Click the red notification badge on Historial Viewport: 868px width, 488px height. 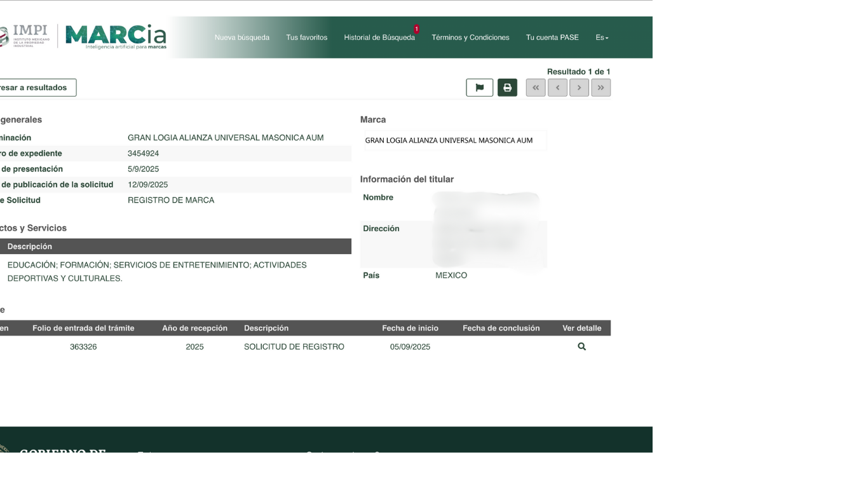416,29
